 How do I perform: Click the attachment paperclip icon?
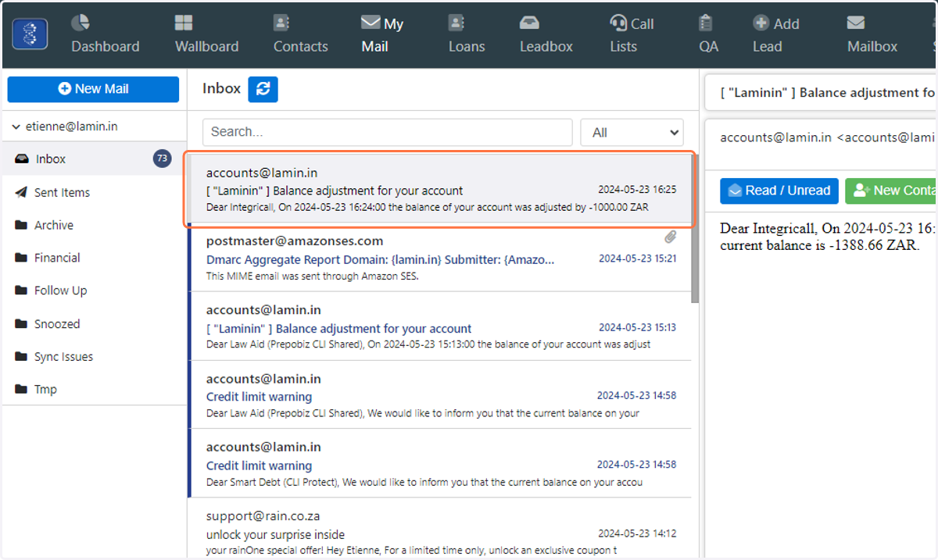pos(670,237)
